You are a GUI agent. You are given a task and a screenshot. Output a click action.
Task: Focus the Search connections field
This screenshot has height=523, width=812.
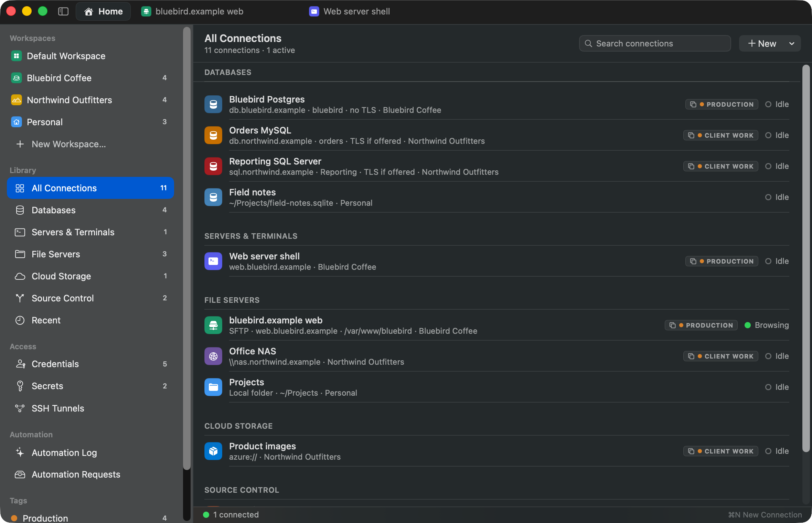point(655,43)
